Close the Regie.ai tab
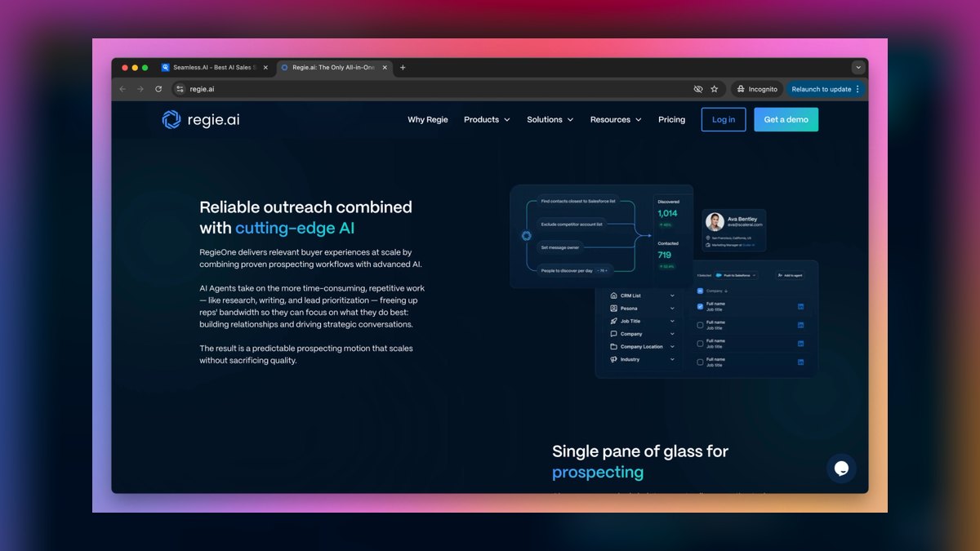Image resolution: width=980 pixels, height=551 pixels. pyautogui.click(x=385, y=68)
